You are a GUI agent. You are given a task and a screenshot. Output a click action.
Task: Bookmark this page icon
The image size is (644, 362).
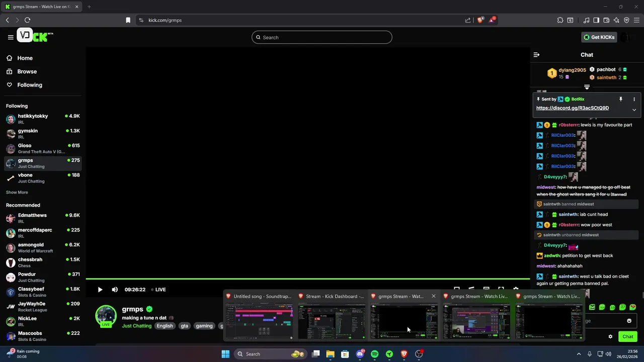coord(128,20)
